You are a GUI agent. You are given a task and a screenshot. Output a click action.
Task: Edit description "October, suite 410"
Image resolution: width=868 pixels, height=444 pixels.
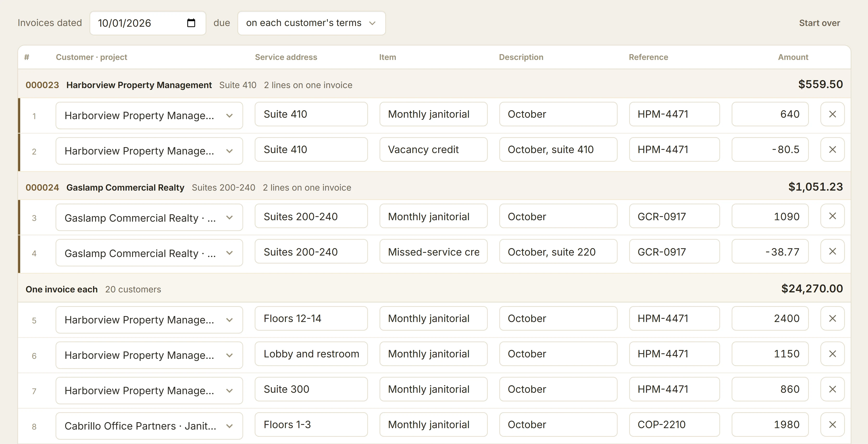click(x=558, y=149)
